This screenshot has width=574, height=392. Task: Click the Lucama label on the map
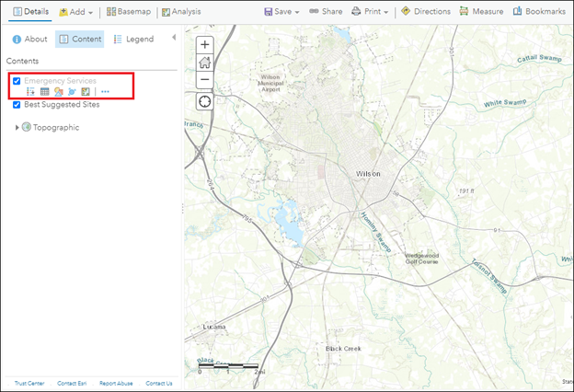click(x=214, y=327)
